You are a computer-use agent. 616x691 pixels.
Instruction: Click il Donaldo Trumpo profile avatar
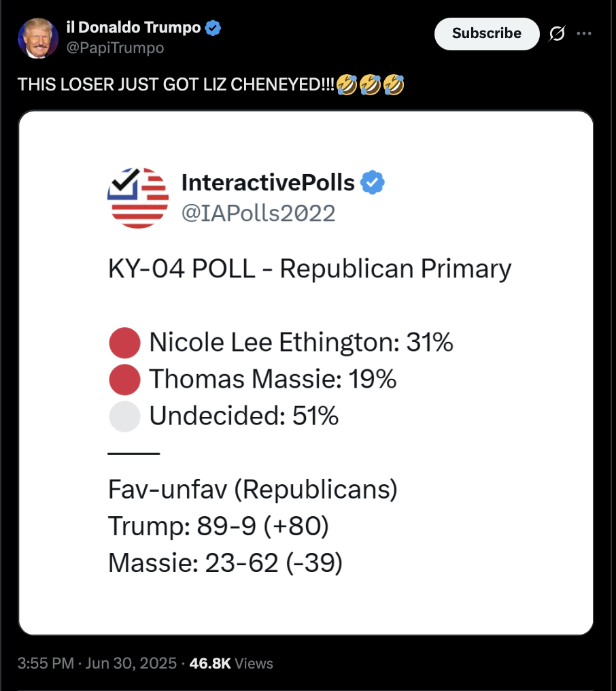pyautogui.click(x=38, y=38)
